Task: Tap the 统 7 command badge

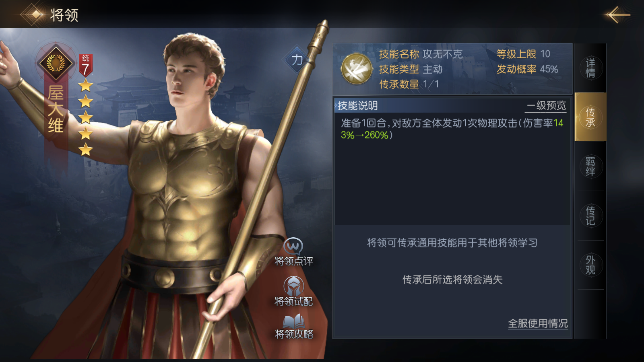Action: (85, 65)
